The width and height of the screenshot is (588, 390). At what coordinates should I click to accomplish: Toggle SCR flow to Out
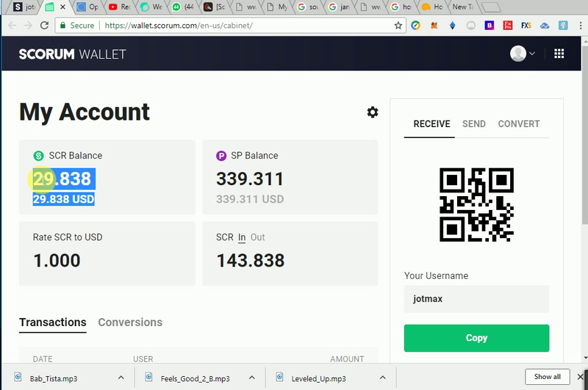pos(258,237)
